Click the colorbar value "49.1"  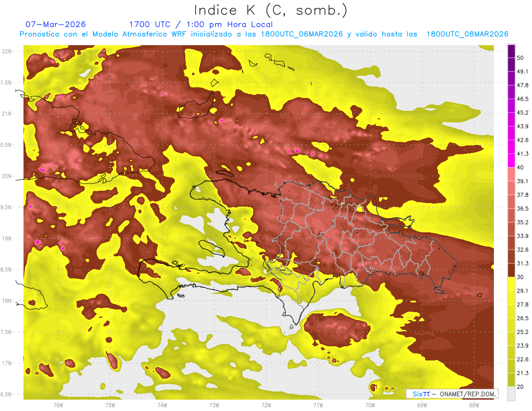coord(523,71)
